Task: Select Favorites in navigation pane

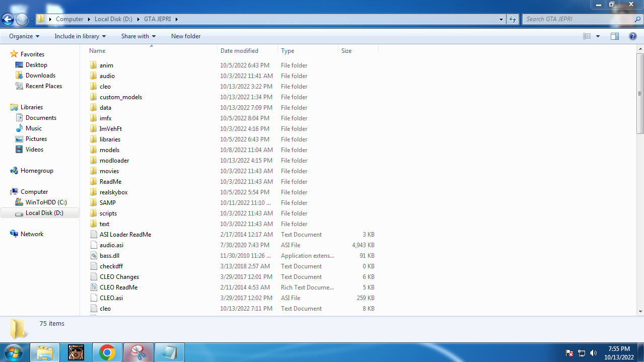Action: 32,54
